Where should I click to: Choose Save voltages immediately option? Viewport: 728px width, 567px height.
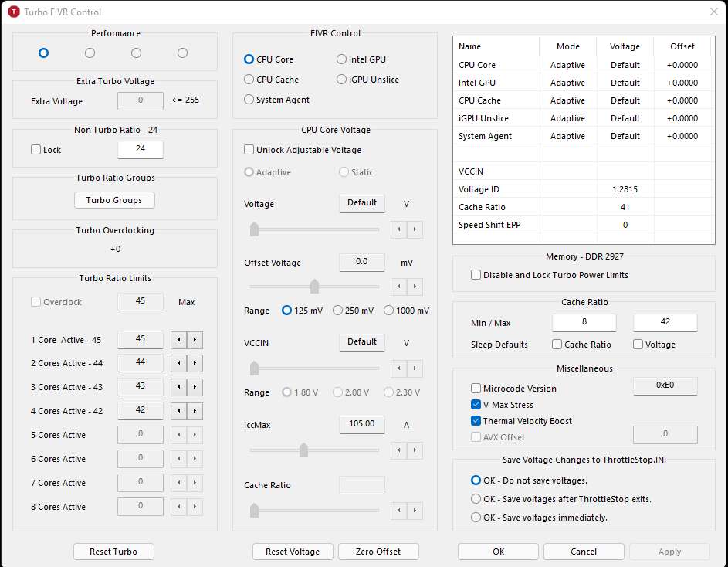coord(476,518)
